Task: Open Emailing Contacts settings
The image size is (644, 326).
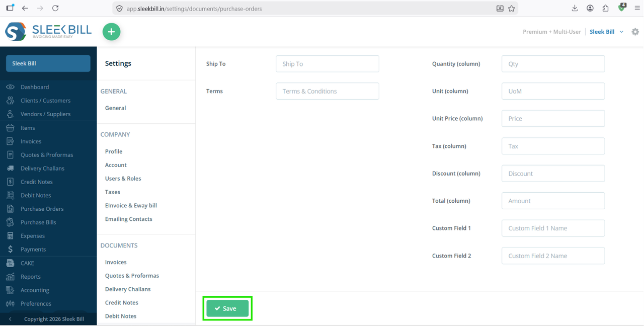Action: point(128,219)
